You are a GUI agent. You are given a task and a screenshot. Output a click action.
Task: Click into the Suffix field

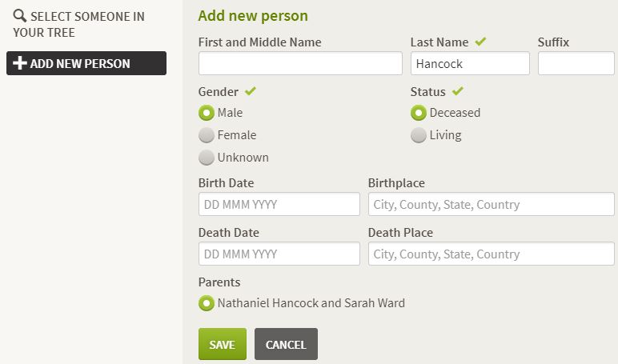[x=576, y=63]
